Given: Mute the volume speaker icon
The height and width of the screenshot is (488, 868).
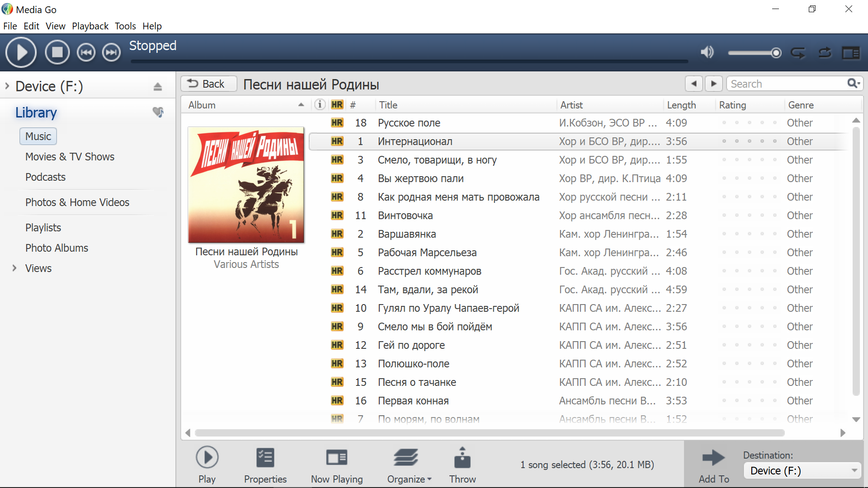Looking at the screenshot, I should (707, 53).
